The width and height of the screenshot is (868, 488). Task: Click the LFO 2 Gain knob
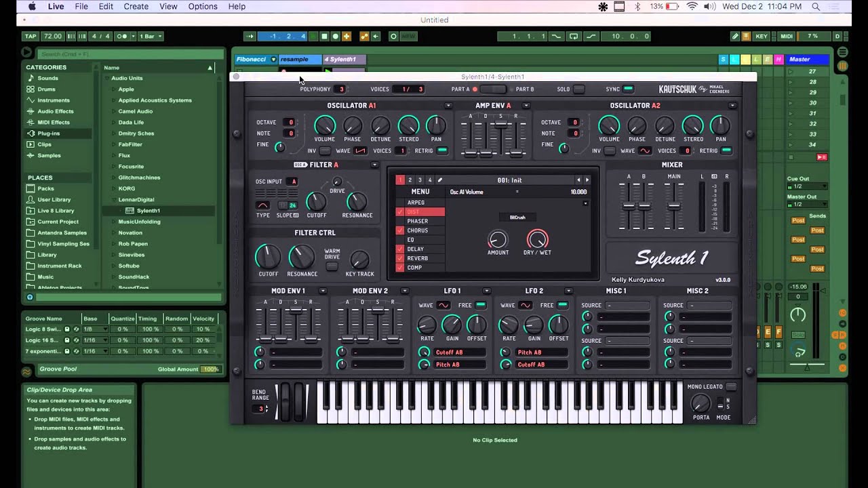[534, 325]
